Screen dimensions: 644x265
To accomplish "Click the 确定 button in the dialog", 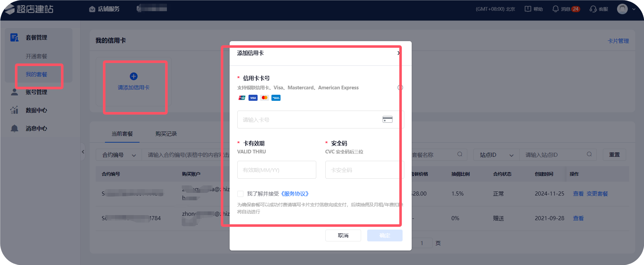I will tap(385, 235).
